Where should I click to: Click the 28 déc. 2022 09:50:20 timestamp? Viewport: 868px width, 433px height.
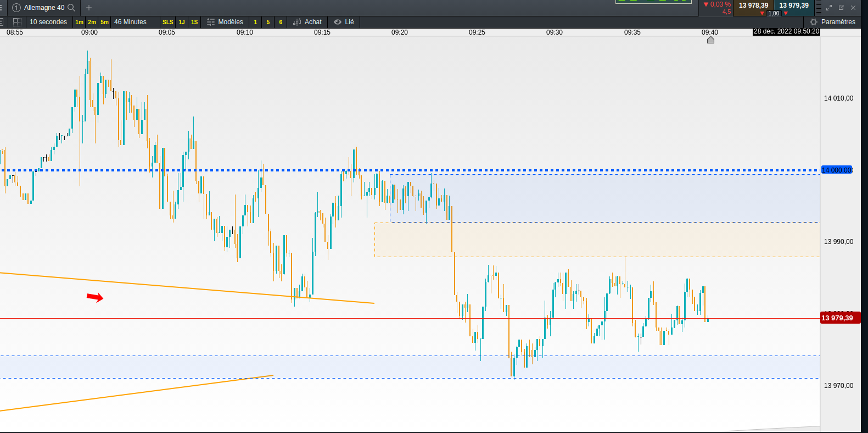pyautogui.click(x=786, y=31)
